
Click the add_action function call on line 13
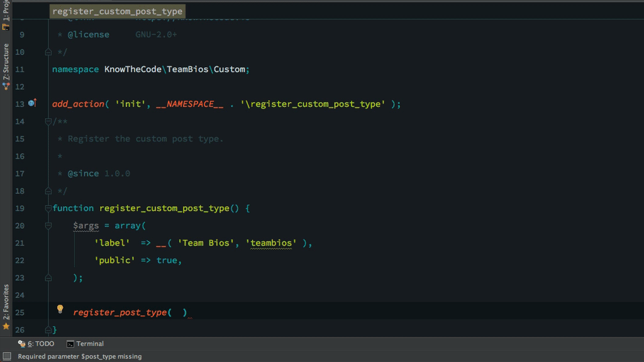[x=78, y=104]
